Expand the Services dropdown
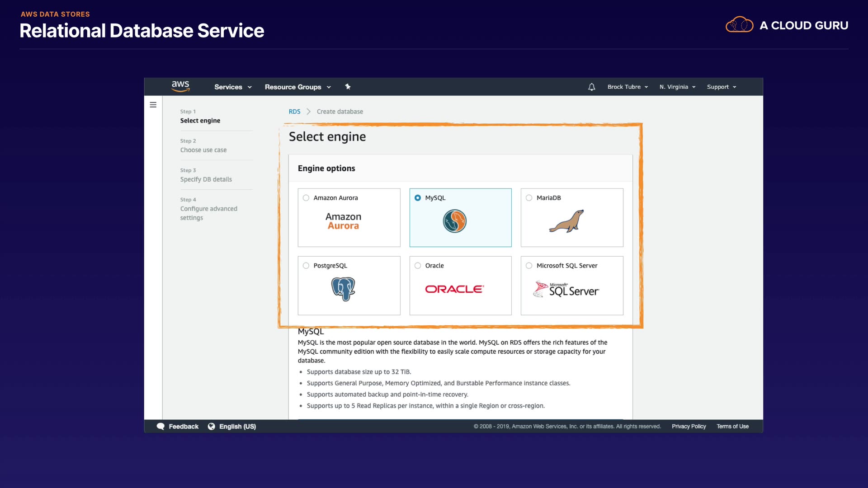 (x=233, y=87)
